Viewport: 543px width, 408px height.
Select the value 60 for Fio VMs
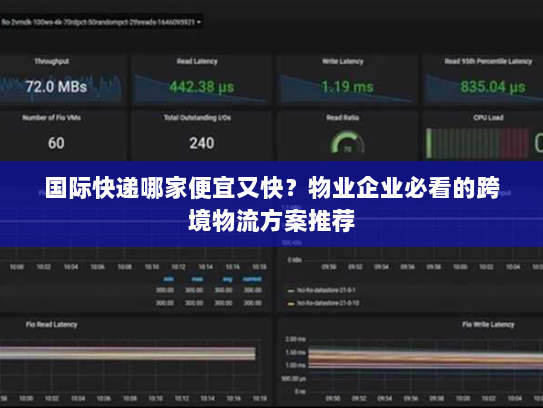click(56, 143)
